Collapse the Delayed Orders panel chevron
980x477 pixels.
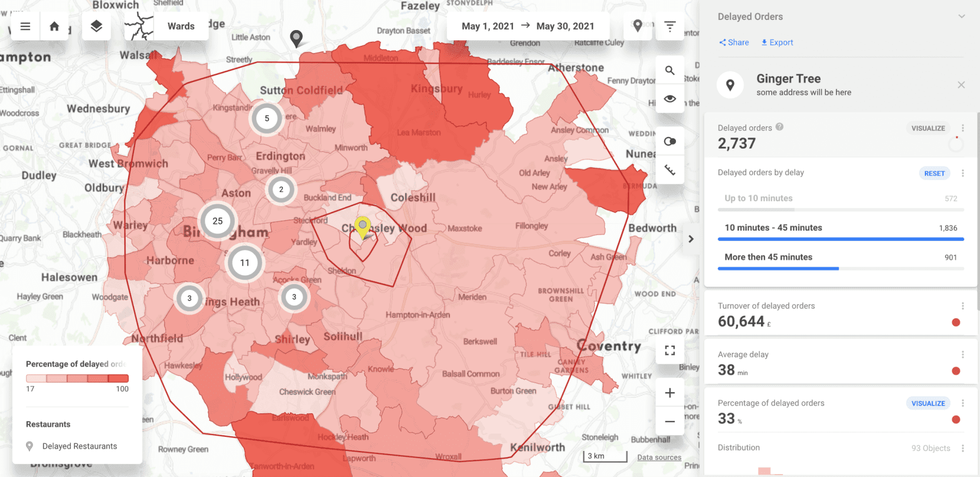pyautogui.click(x=962, y=16)
